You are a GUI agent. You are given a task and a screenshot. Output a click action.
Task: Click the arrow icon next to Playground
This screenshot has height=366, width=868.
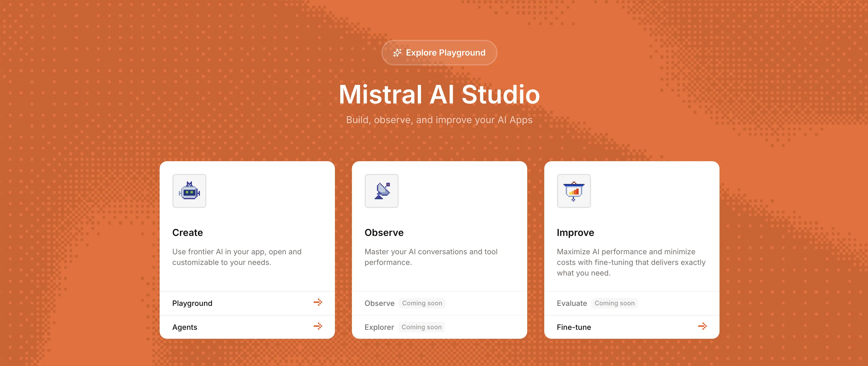(x=318, y=303)
